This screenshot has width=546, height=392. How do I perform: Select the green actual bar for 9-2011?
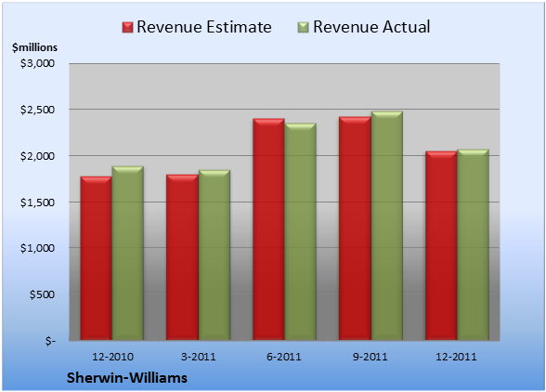pyautogui.click(x=387, y=226)
